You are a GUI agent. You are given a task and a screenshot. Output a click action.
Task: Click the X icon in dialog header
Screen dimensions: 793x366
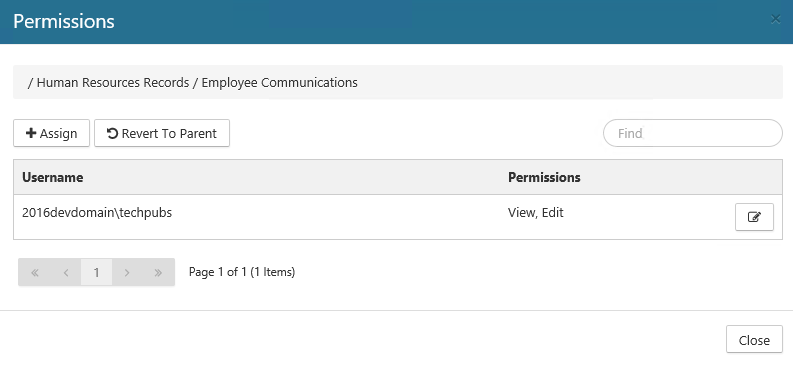(775, 19)
